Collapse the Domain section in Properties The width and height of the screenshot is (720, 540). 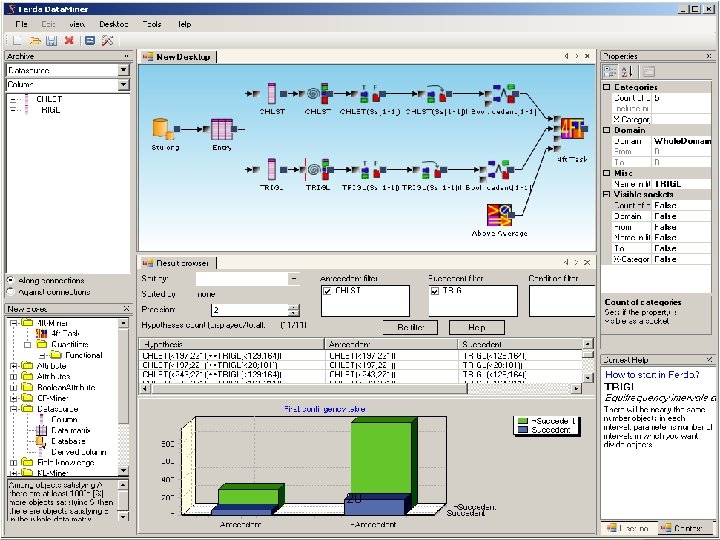[x=607, y=130]
